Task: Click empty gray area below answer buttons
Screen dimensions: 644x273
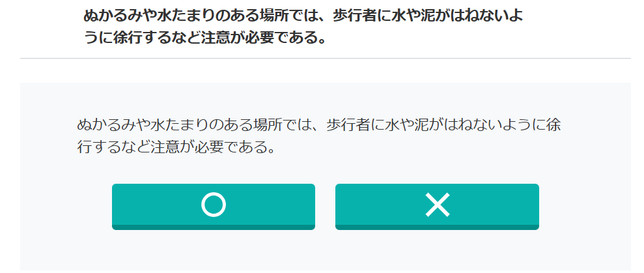Action: point(326,251)
